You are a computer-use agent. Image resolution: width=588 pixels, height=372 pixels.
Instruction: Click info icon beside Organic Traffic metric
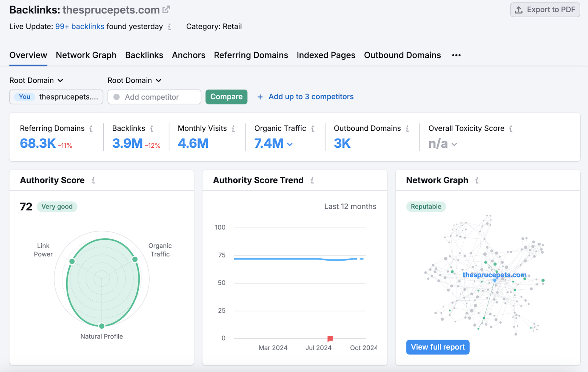(312, 129)
